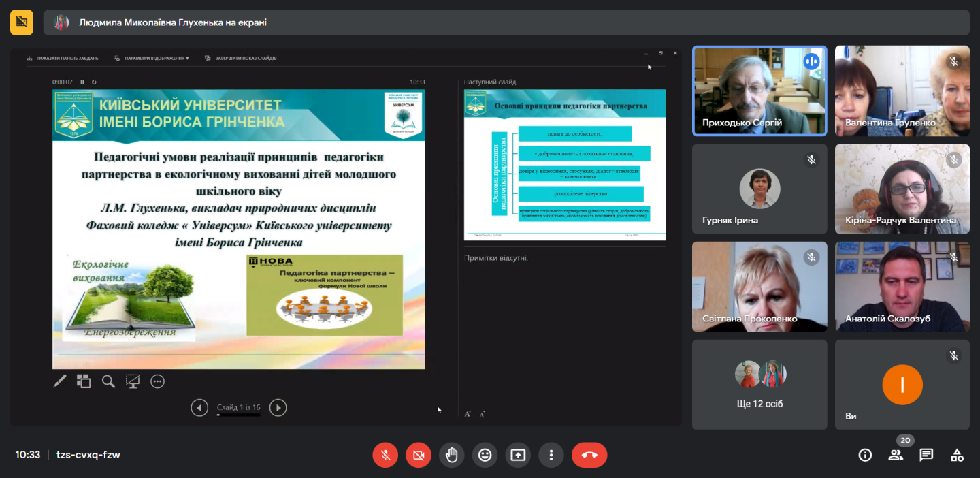Show the participants list icon
Screen dimensions: 980x478
(x=896, y=455)
